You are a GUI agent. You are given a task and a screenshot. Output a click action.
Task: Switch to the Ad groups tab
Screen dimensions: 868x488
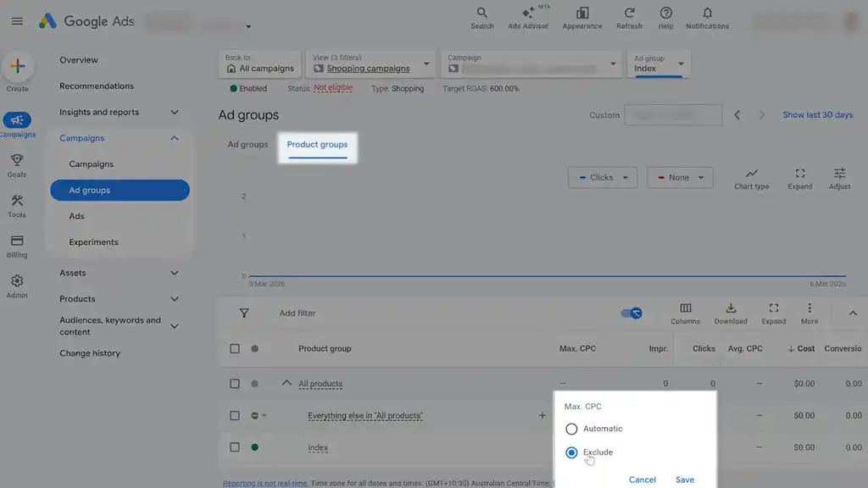click(248, 144)
